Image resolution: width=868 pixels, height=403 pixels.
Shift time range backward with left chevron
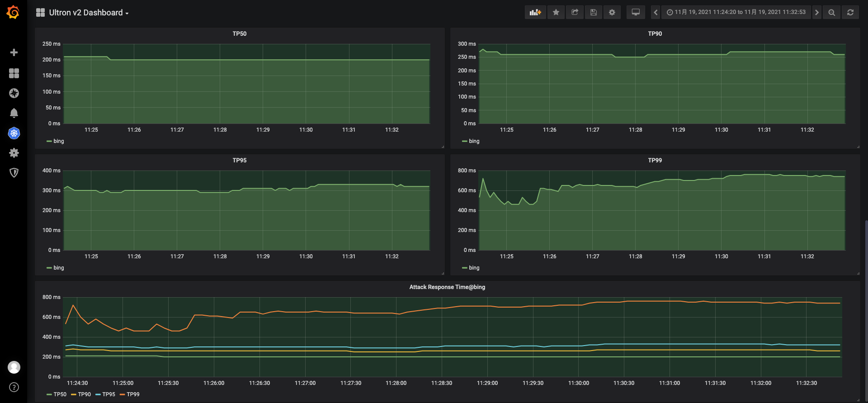coord(656,12)
